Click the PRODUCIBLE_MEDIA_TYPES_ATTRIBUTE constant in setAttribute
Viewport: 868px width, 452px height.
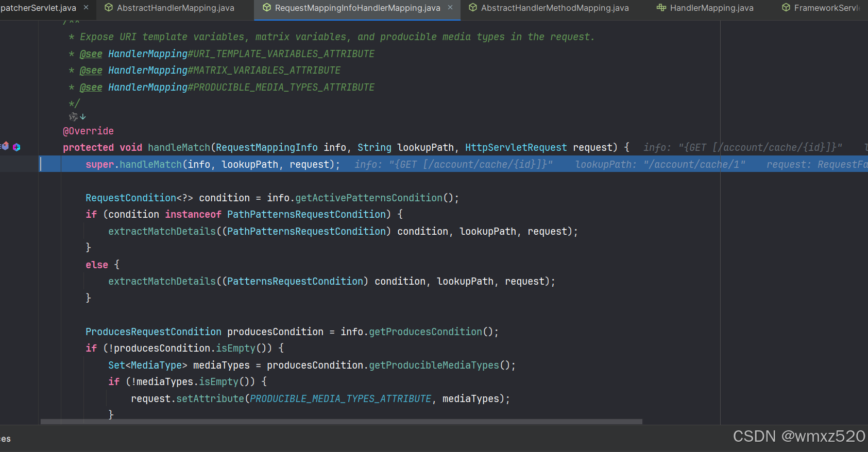tap(341, 398)
